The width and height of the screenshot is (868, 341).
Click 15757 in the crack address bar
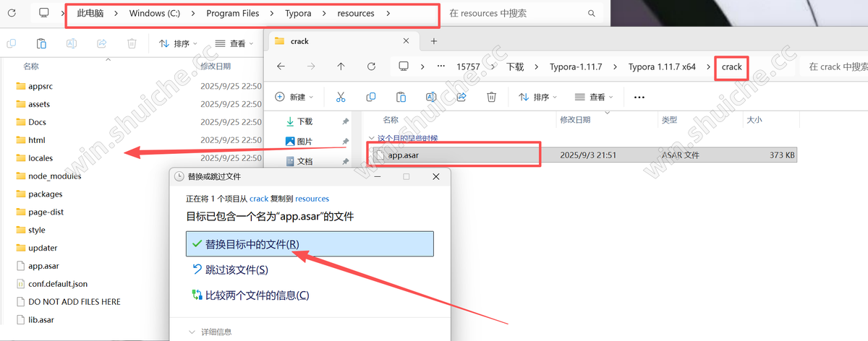tap(468, 66)
